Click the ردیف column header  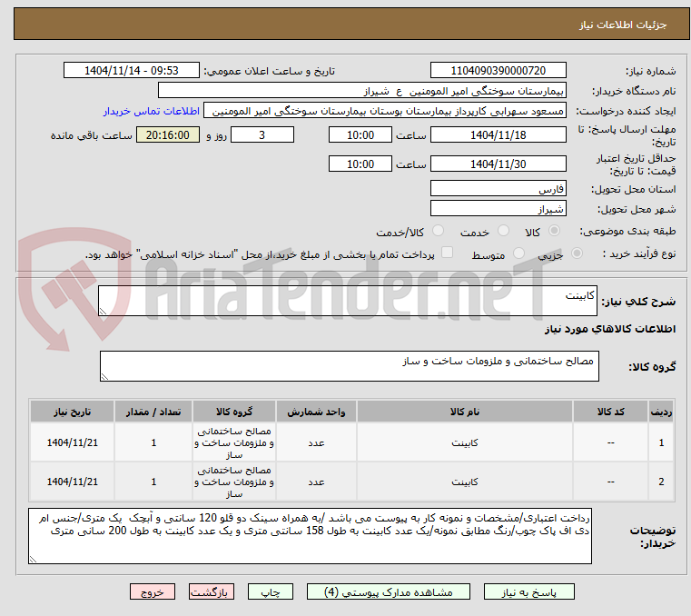point(661,412)
